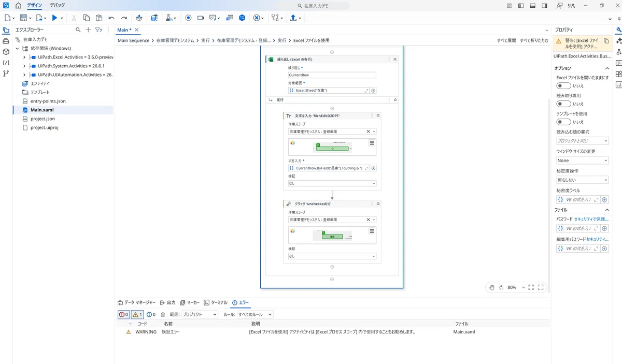
Task: Click the App/Web recorder circle icon
Action: click(x=188, y=18)
